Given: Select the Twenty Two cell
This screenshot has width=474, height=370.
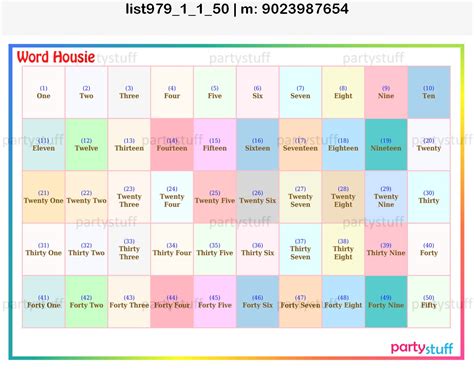Looking at the screenshot, I should point(86,197).
